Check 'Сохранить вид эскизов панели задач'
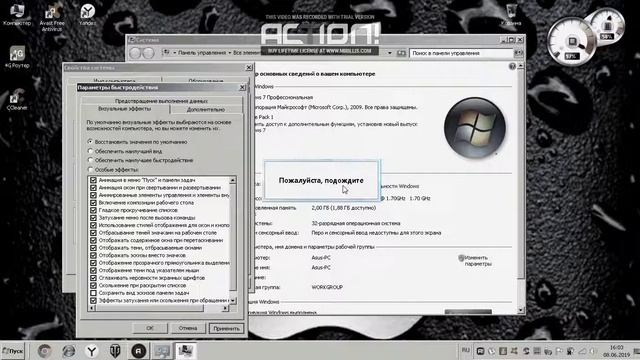This screenshot has width=640, height=360. [93, 293]
